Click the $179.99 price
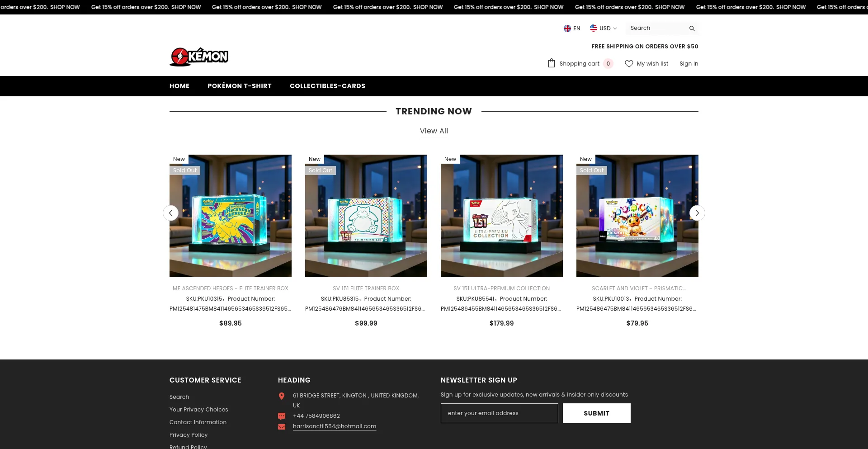Image resolution: width=868 pixels, height=449 pixels. [502, 323]
